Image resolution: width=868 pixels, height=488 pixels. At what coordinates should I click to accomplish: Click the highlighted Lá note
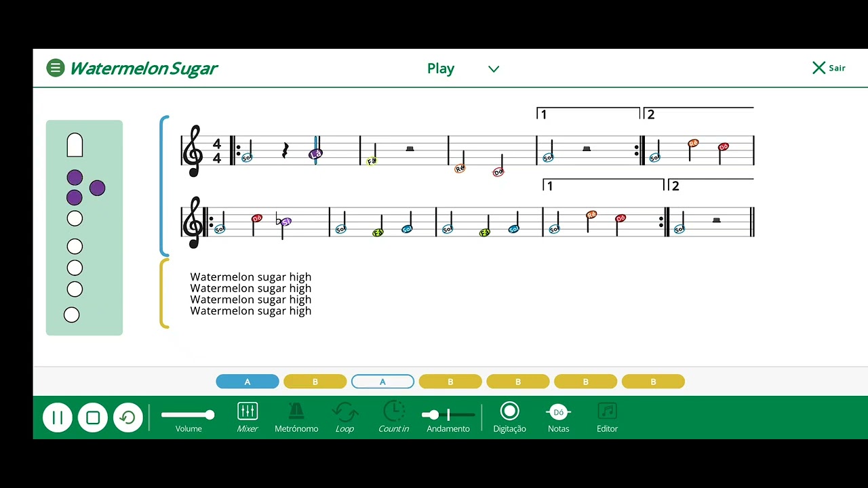pyautogui.click(x=315, y=155)
